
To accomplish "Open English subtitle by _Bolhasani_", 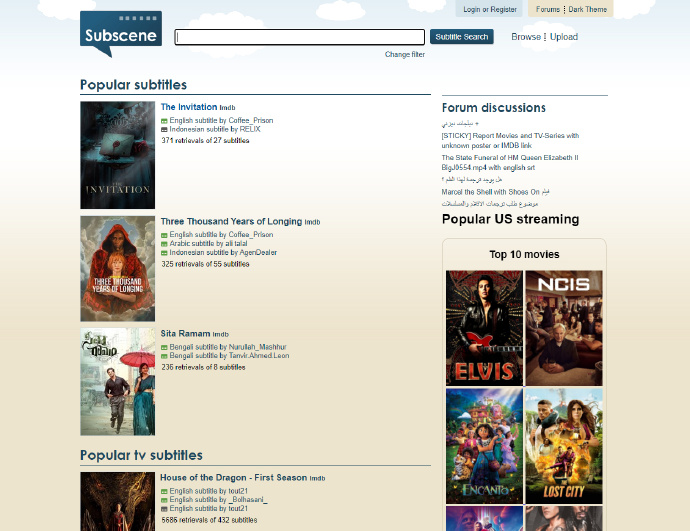I will (219, 499).
